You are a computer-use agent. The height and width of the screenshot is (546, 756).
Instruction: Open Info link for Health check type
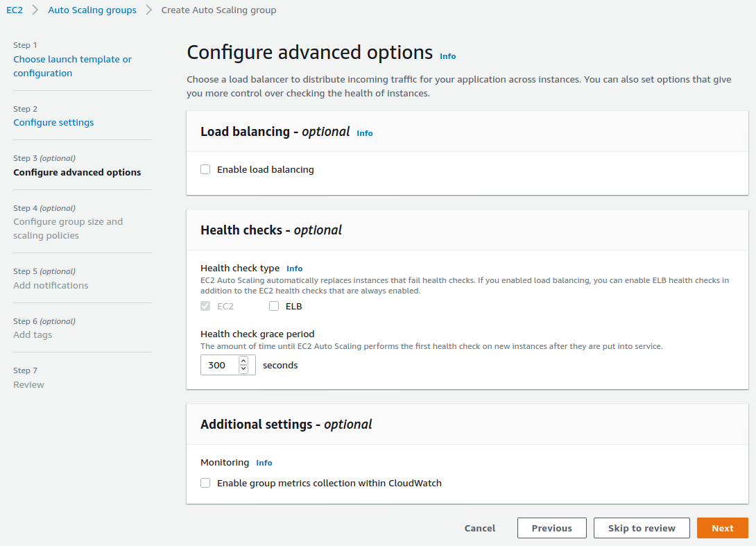click(x=294, y=268)
